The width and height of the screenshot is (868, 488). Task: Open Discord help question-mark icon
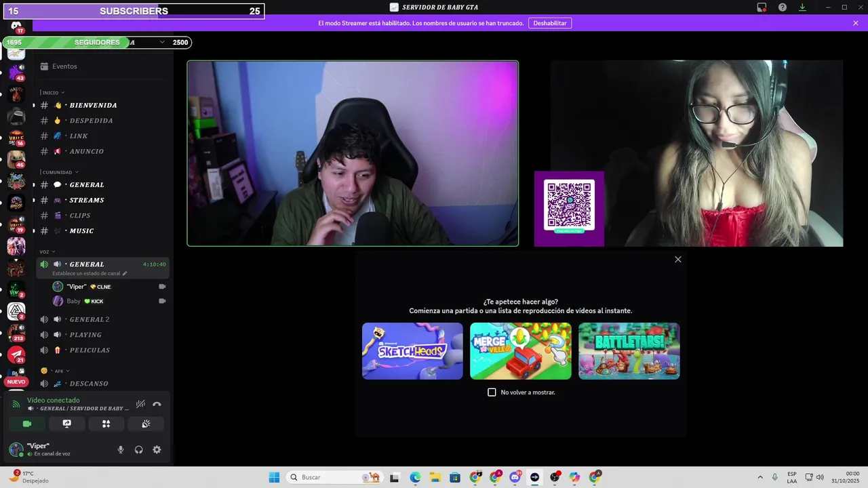[x=783, y=7]
